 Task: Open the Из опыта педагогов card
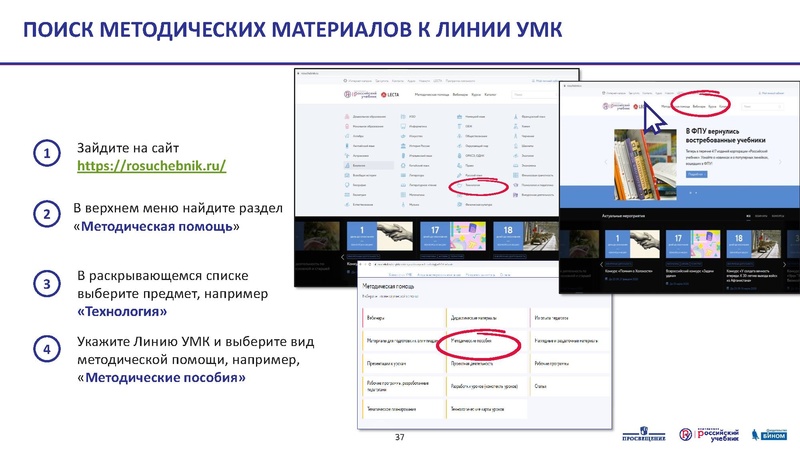tap(570, 317)
